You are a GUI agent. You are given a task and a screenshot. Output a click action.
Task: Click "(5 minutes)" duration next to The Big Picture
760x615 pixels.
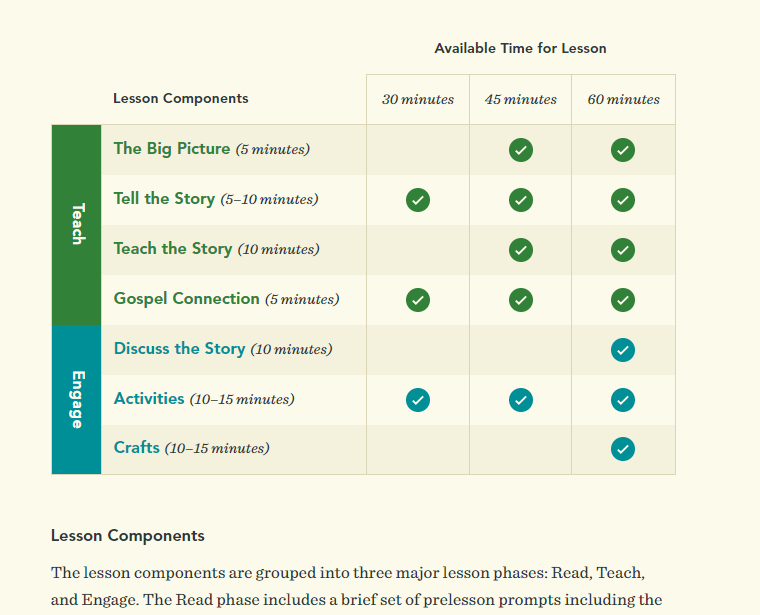pos(272,149)
